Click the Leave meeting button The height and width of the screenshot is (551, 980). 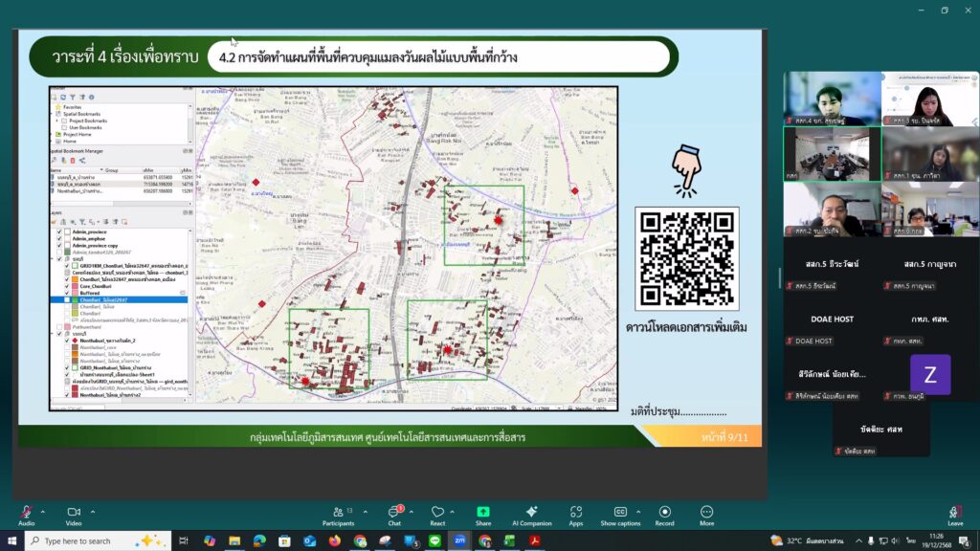(955, 514)
